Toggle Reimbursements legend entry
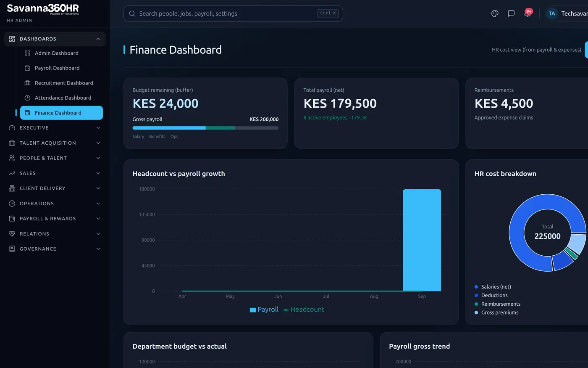Screen dimensions: 588x368 (497, 304)
